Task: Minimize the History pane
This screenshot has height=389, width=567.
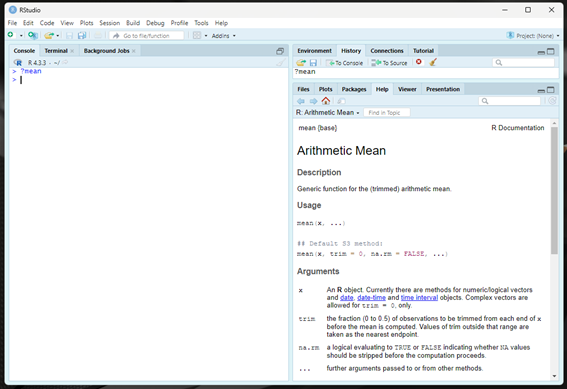Action: 541,52
